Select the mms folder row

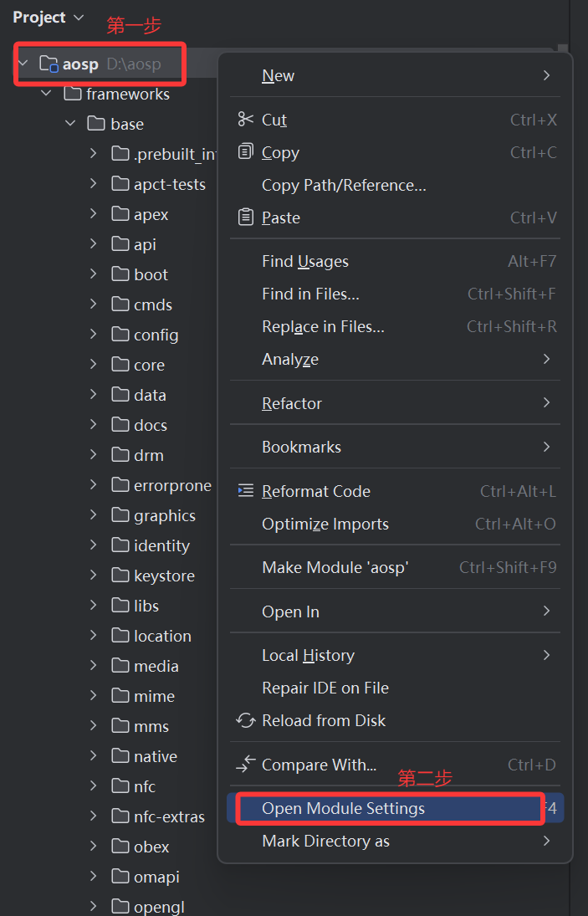109,726
